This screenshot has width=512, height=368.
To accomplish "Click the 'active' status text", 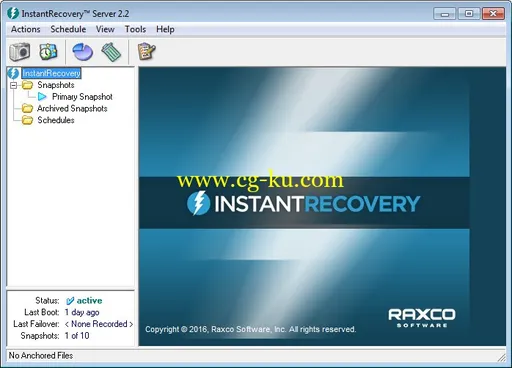I will 89,301.
